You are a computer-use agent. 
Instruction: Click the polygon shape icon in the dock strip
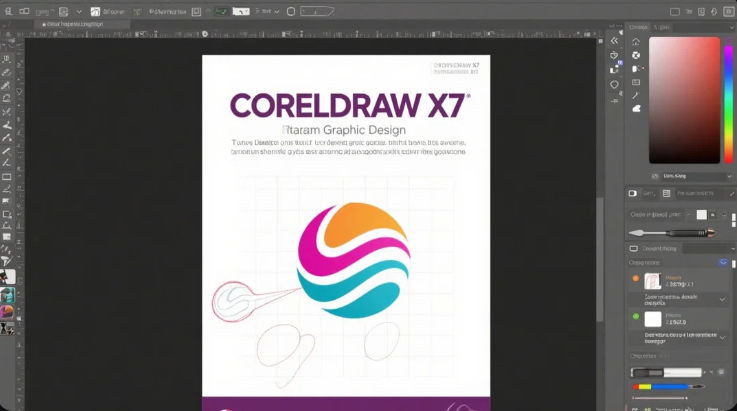[614, 85]
